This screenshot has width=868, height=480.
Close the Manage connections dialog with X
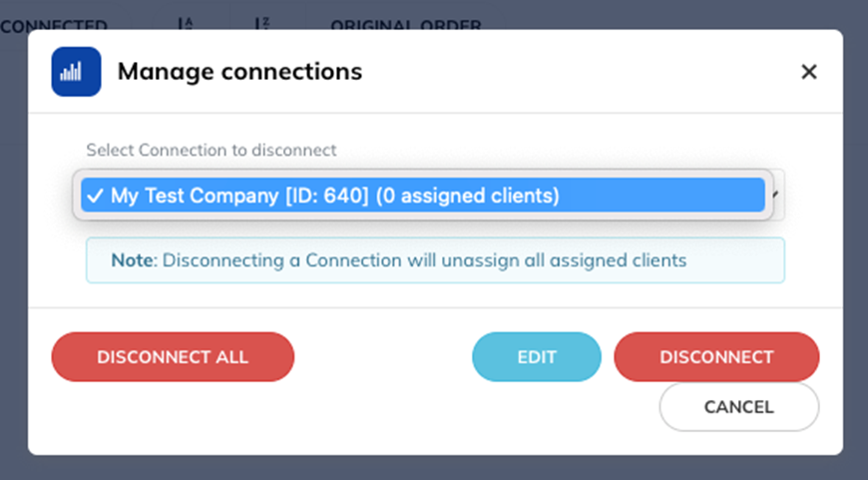(x=809, y=72)
